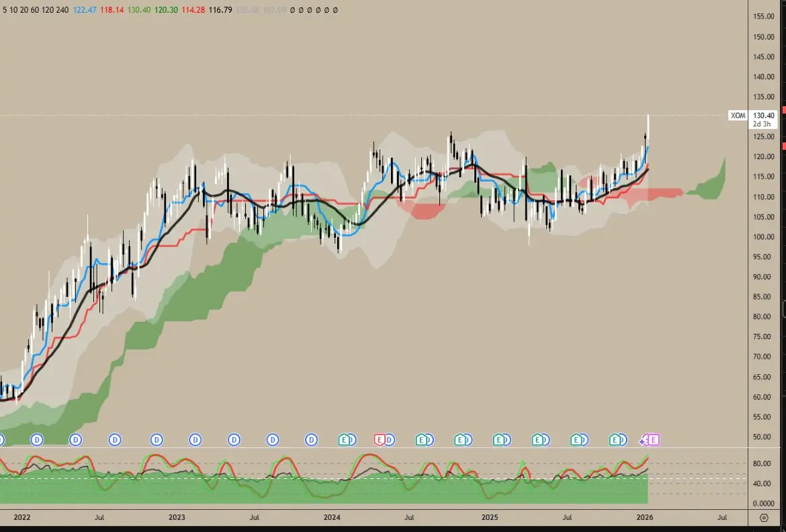786x532 pixels.
Task: Open the green earnings marker in early 2024
Action: (344, 440)
